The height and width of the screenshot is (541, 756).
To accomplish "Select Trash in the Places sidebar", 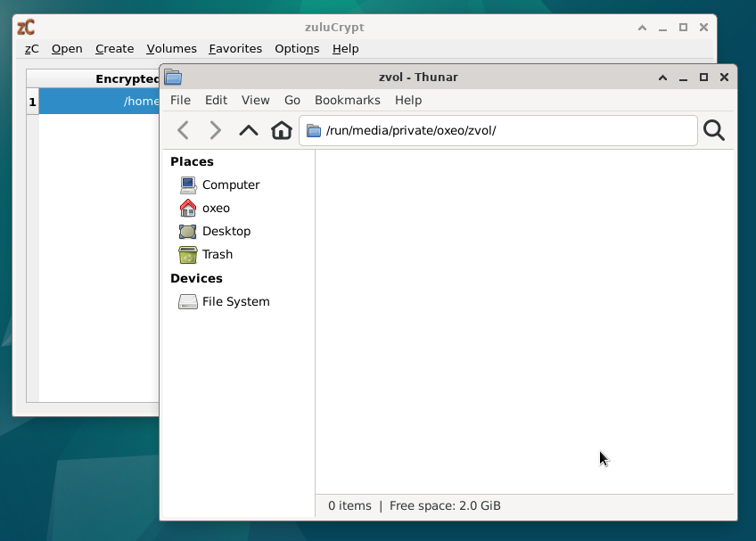I will 218,254.
